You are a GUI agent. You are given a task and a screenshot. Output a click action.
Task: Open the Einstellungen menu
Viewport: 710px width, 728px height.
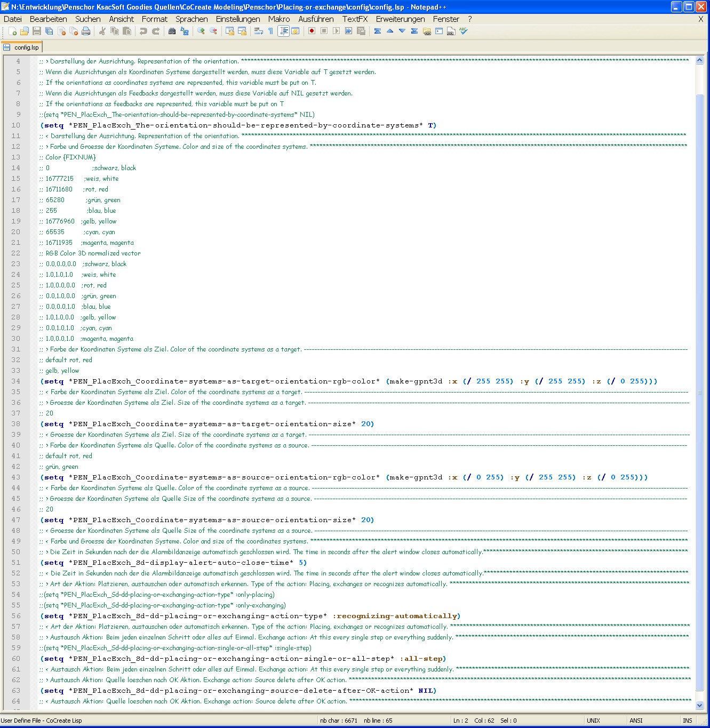pyautogui.click(x=238, y=19)
